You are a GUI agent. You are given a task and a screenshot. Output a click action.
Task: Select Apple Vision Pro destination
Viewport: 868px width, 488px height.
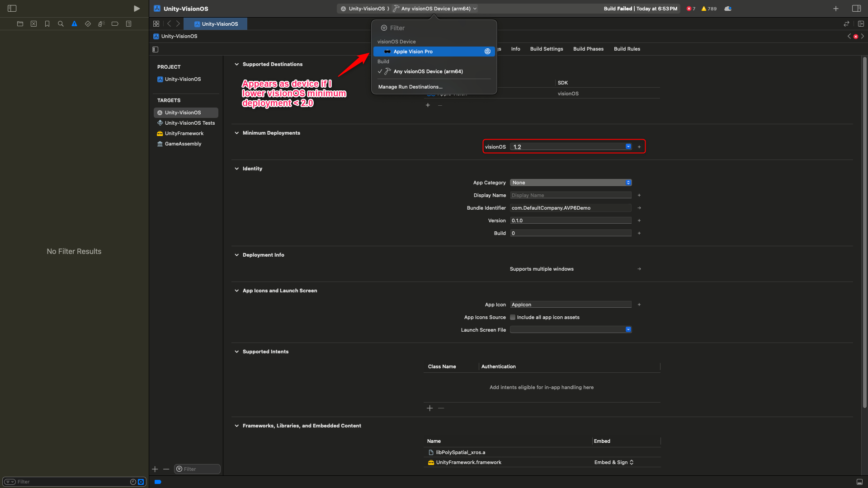434,52
